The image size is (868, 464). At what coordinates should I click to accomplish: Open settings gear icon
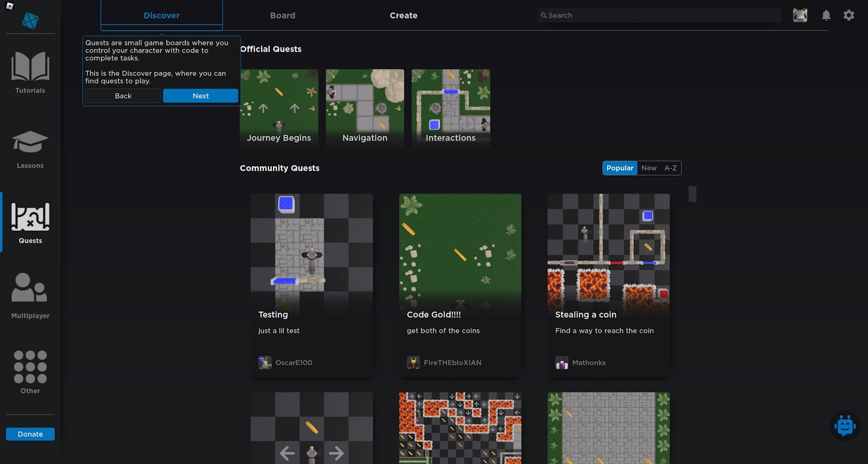point(849,15)
